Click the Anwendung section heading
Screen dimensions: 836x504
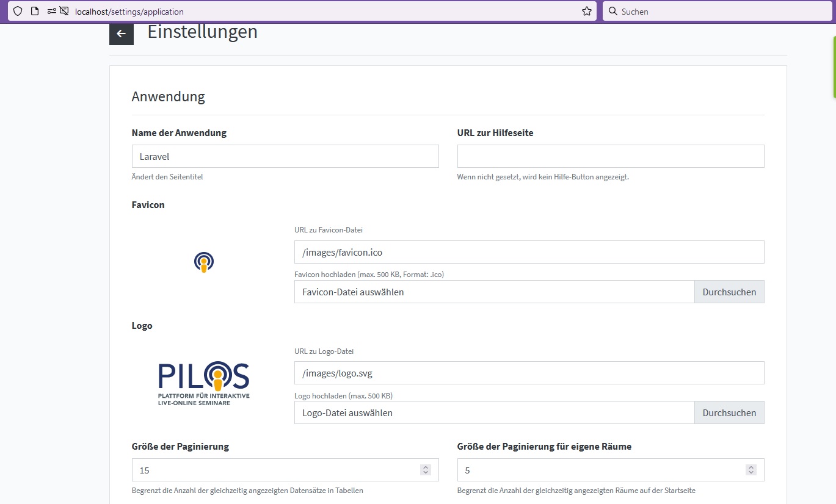pos(169,96)
